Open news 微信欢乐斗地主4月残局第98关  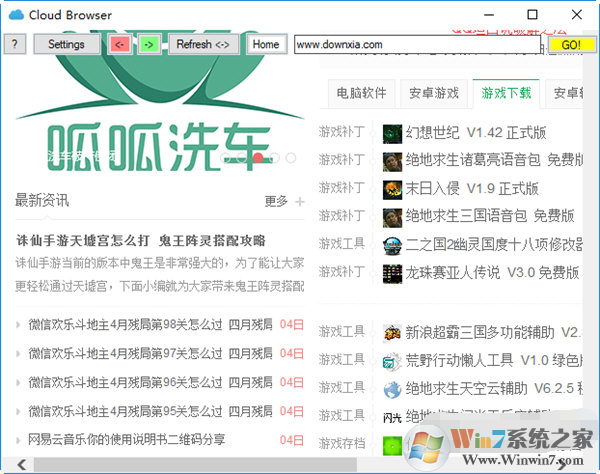pyautogui.click(x=150, y=324)
